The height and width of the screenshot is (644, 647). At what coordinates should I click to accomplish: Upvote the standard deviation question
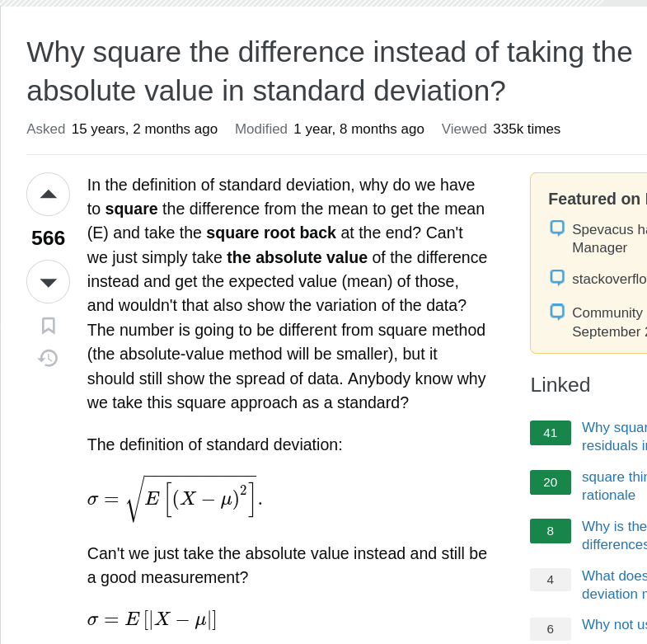48,194
